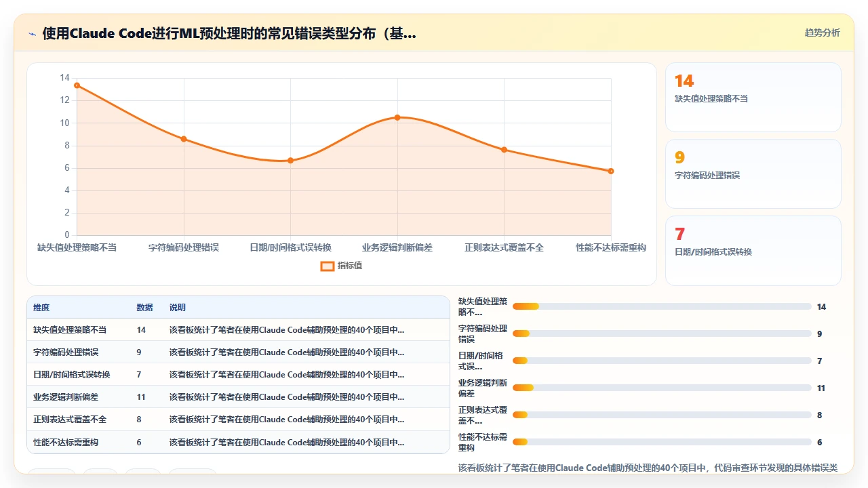
Task: Select the chart data point for 性能不达标需重构
Action: pos(611,171)
